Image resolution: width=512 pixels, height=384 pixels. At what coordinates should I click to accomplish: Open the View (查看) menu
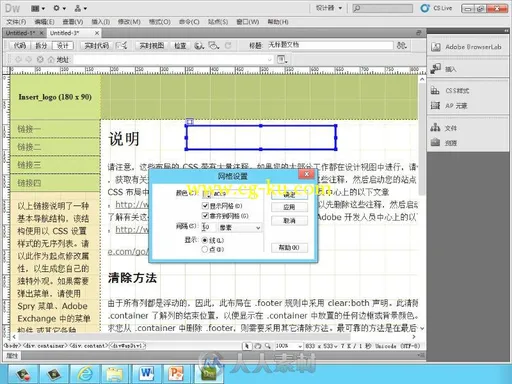point(73,22)
